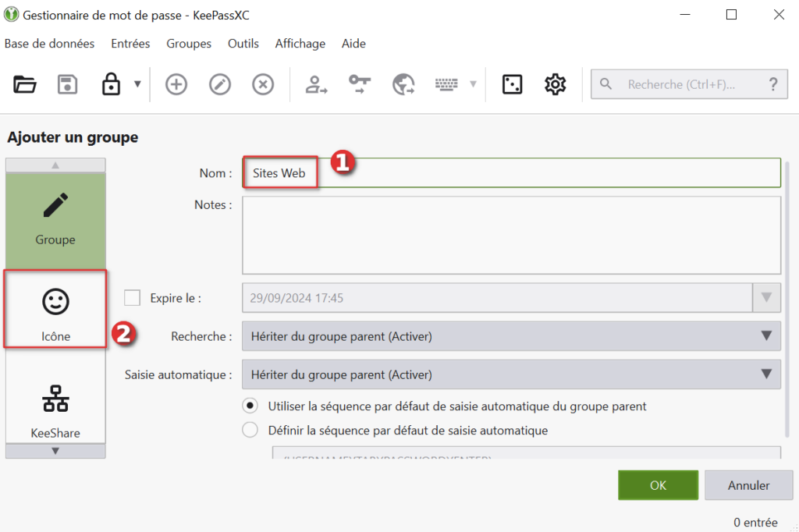Screen dimensions: 799x532
Task: Open settings with the gear icon
Action: [555, 84]
